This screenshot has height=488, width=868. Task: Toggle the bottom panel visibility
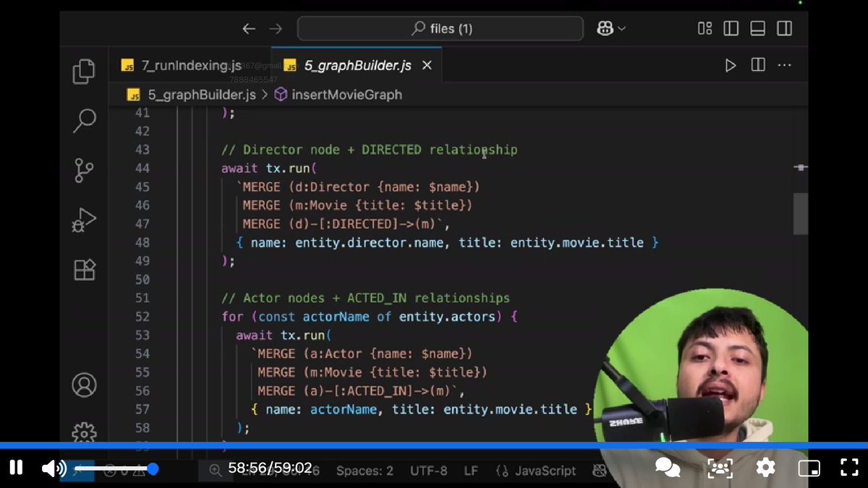click(757, 29)
